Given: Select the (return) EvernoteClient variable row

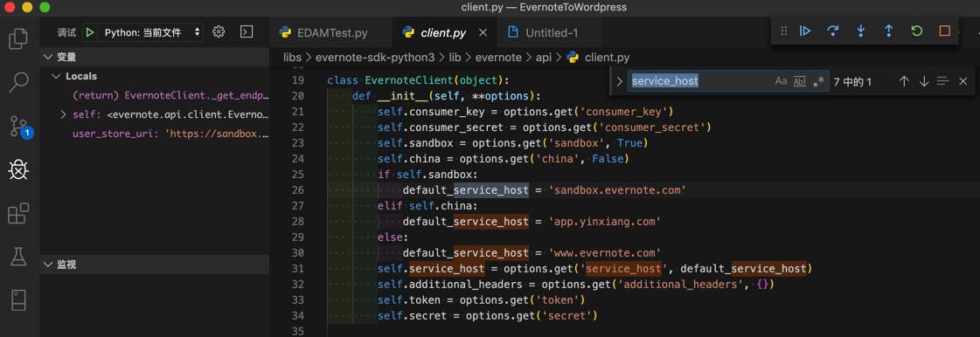Looking at the screenshot, I should [170, 95].
